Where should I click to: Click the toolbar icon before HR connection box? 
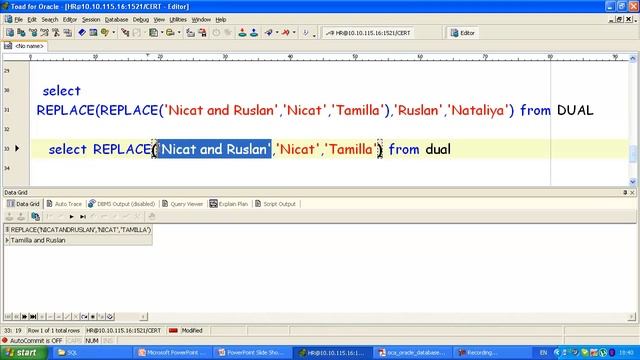coord(305,33)
